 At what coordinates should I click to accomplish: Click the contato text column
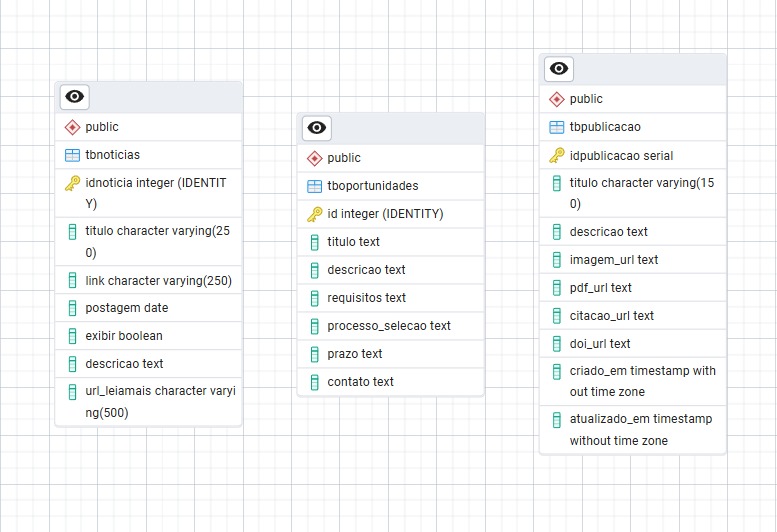click(360, 382)
